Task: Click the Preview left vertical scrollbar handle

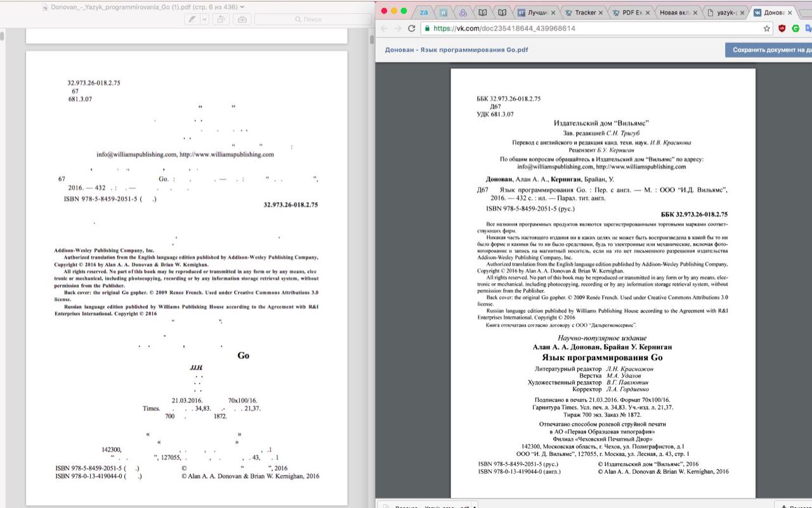Action: (x=2, y=36)
